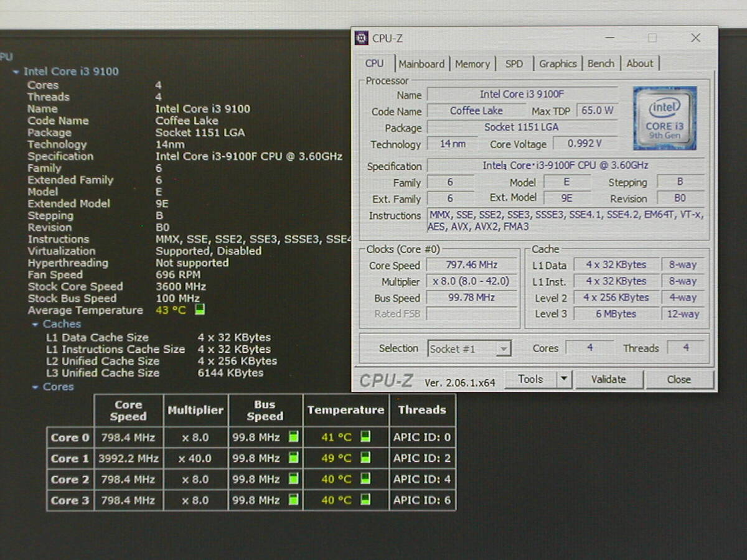The height and width of the screenshot is (560, 747).
Task: Click green status icon beside Average Temperature
Action: [x=200, y=309]
